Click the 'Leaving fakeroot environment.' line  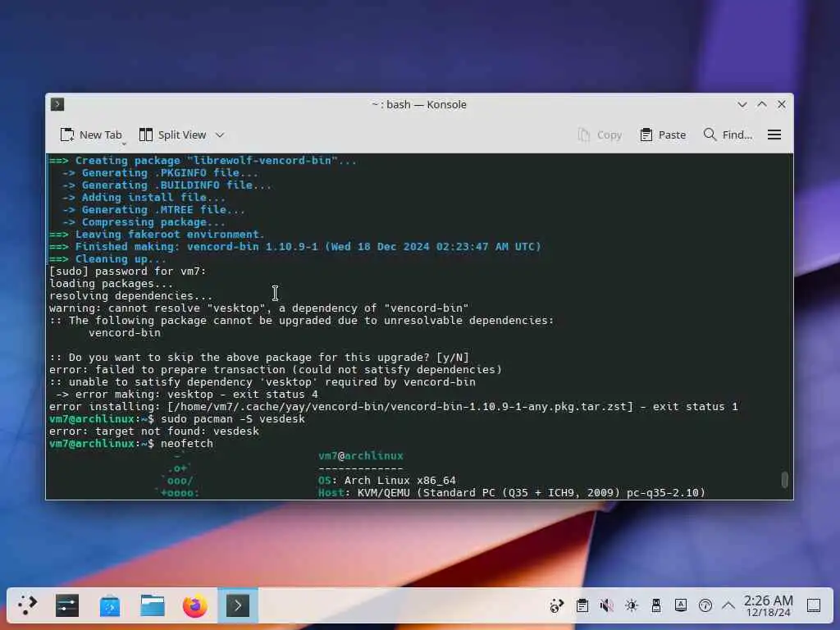(157, 234)
